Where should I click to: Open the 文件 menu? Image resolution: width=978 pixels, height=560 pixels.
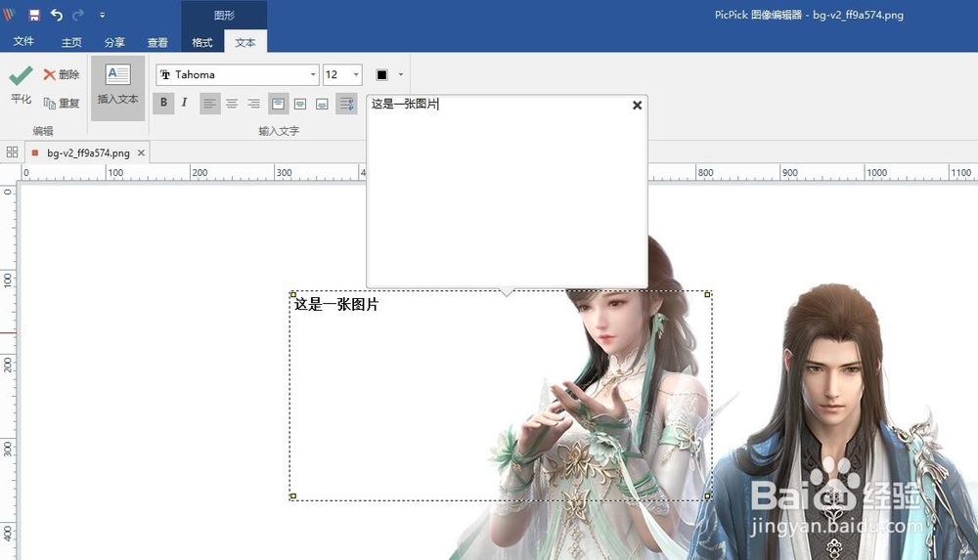coord(23,41)
